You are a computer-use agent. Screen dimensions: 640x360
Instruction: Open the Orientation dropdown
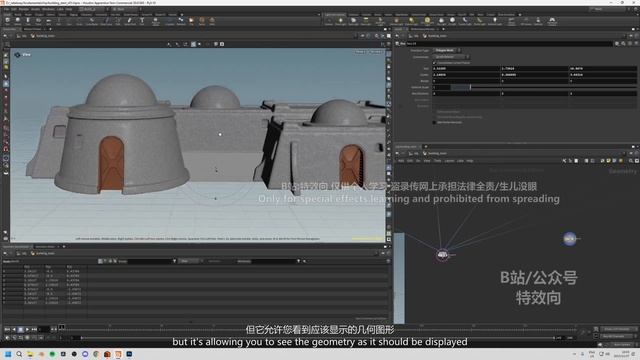pyautogui.click(x=451, y=57)
